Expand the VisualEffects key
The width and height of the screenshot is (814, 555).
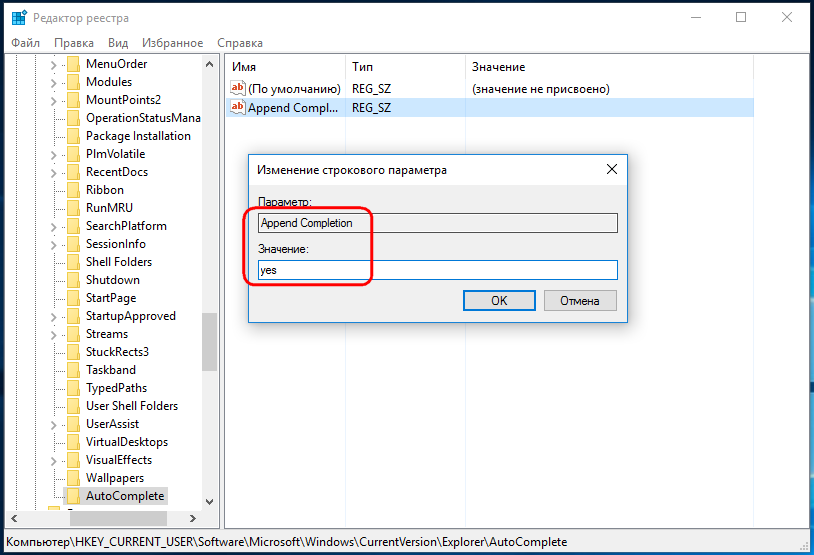click(53, 461)
